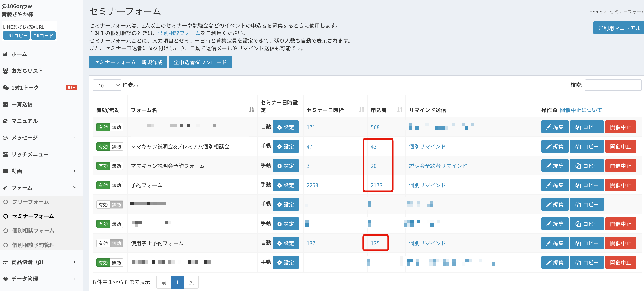Switch 使用禁止予約フォーム to 有効

click(103, 243)
